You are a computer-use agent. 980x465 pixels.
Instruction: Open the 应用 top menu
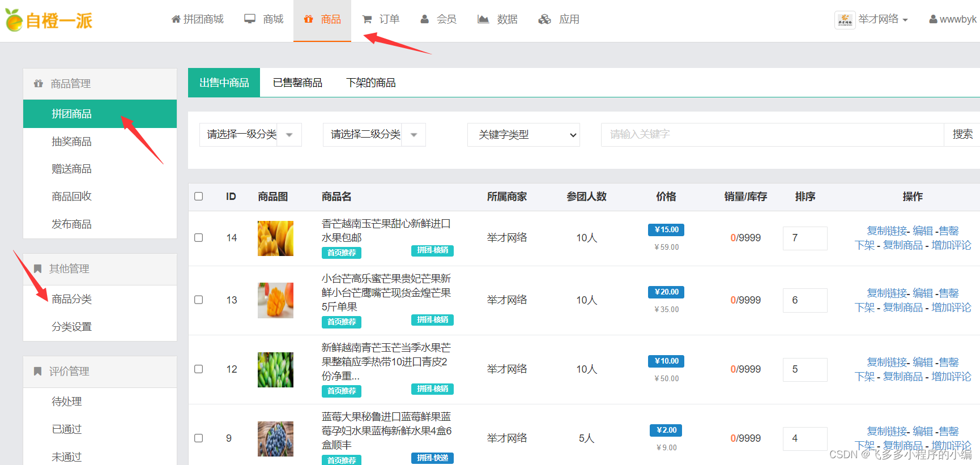pos(559,20)
